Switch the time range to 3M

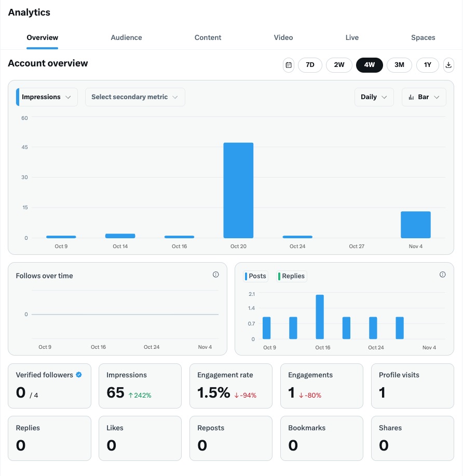click(399, 65)
